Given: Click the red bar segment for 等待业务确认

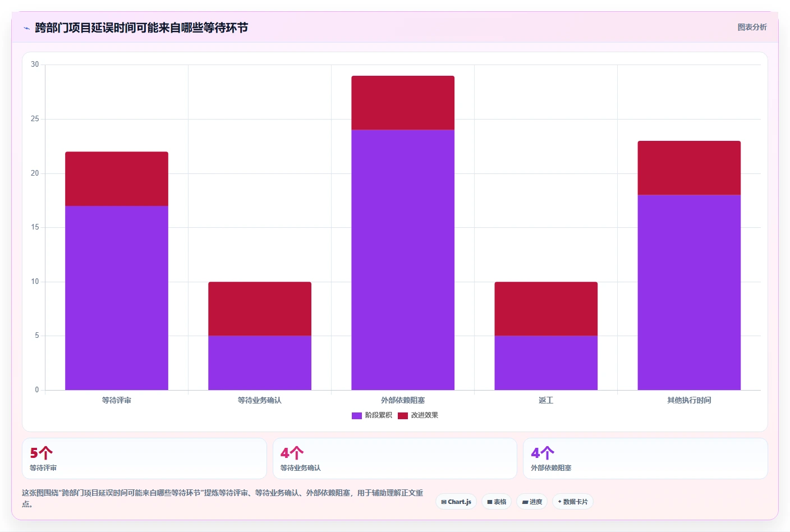Looking at the screenshot, I should pos(260,309).
